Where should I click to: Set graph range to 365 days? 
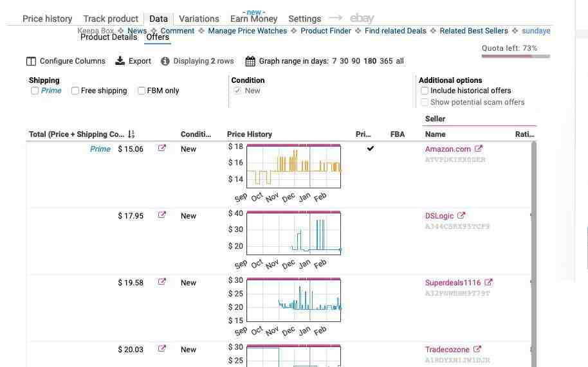[386, 61]
